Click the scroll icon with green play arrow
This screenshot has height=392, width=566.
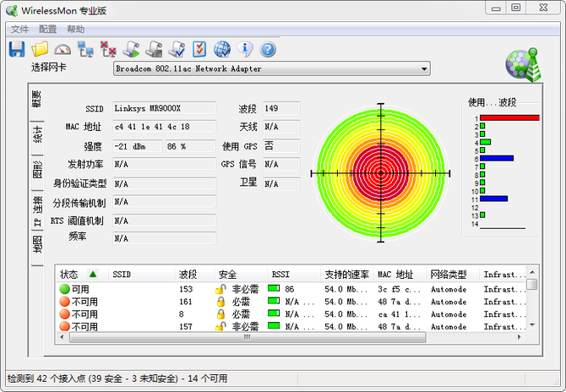click(131, 49)
